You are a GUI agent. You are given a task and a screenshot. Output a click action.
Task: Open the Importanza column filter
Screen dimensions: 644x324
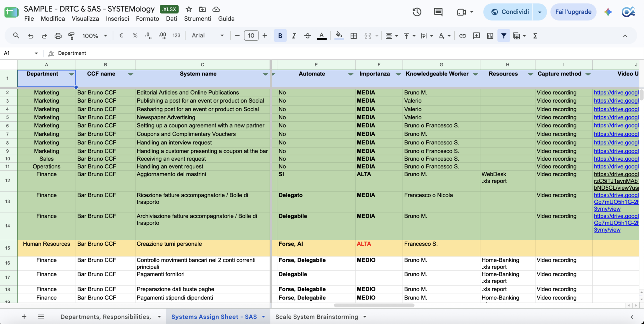[398, 74]
